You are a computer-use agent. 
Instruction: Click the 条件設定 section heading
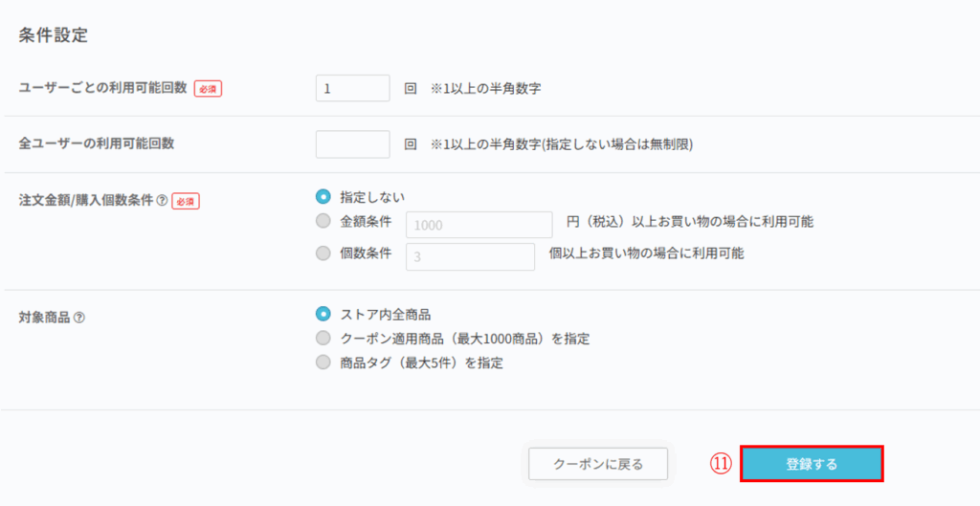click(x=54, y=35)
